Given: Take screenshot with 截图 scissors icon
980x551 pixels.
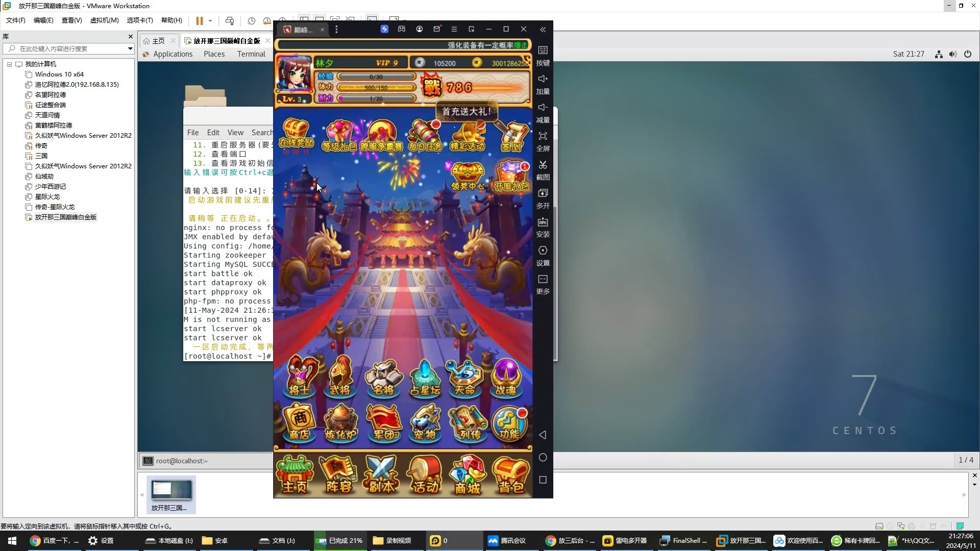Looking at the screenshot, I should (x=543, y=170).
